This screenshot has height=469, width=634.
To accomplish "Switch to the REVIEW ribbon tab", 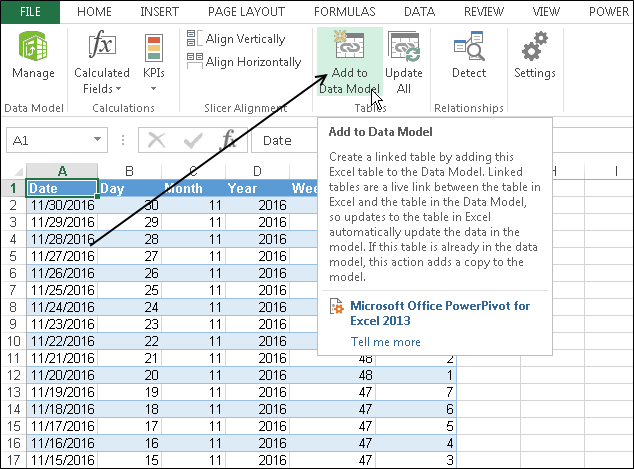I will [x=484, y=12].
